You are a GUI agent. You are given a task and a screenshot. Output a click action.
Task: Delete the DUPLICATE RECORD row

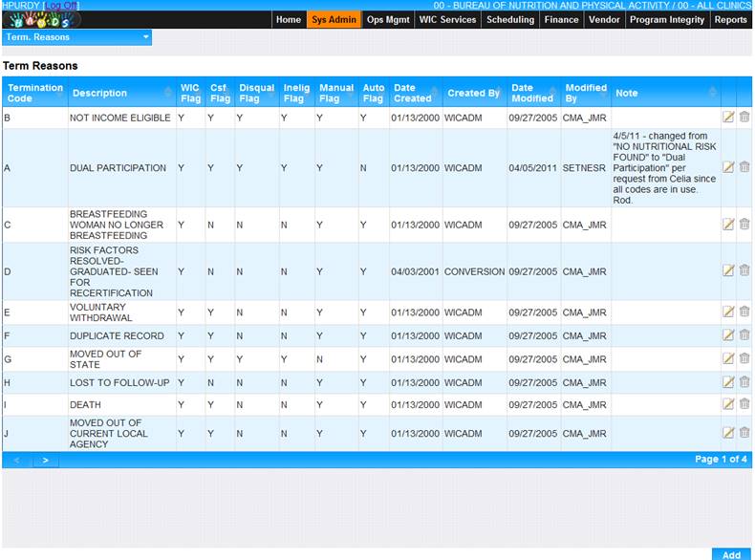click(x=744, y=334)
